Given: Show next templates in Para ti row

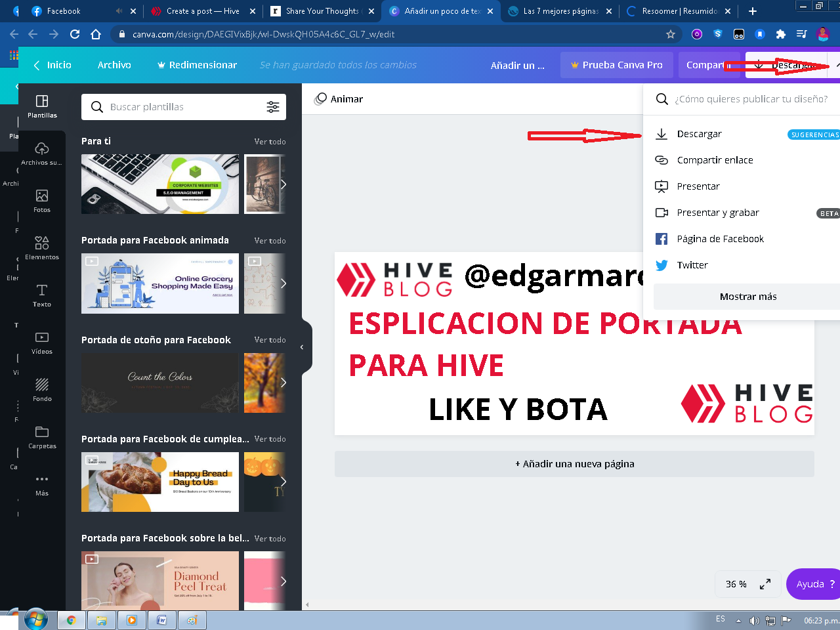Looking at the screenshot, I should click(x=283, y=184).
